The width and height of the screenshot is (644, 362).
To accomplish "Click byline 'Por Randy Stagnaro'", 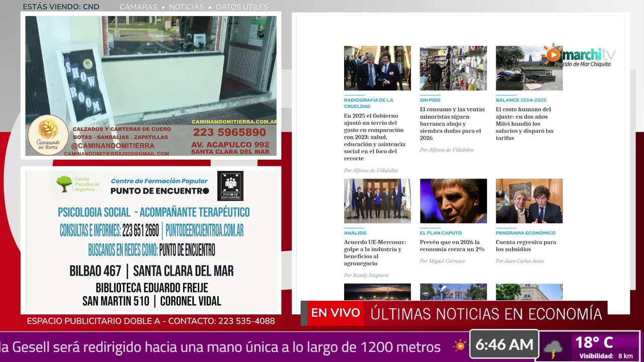I will click(x=366, y=275).
